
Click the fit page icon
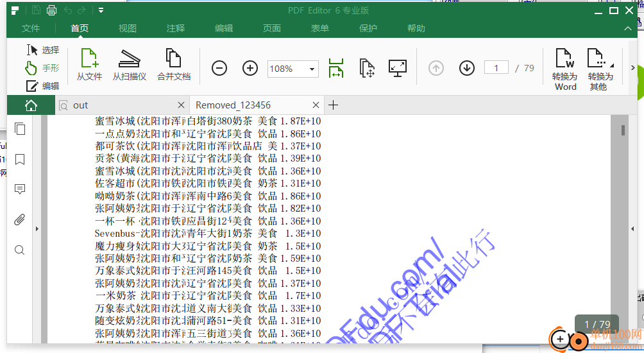367,68
